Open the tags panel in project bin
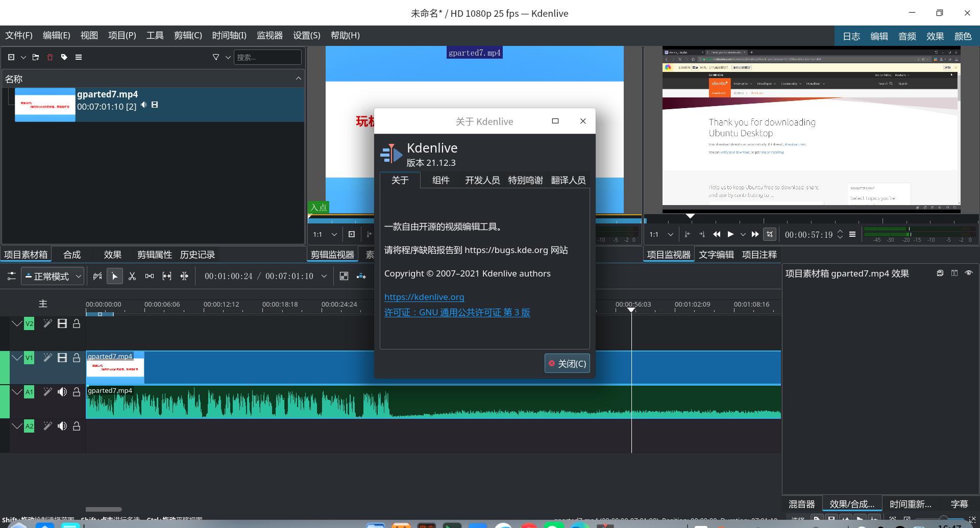980x528 pixels. (x=64, y=57)
